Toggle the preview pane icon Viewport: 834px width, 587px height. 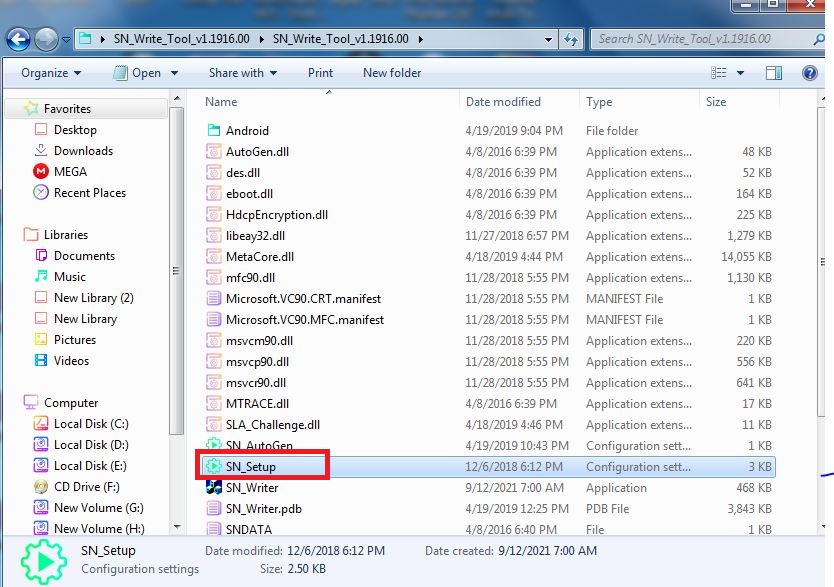click(773, 73)
